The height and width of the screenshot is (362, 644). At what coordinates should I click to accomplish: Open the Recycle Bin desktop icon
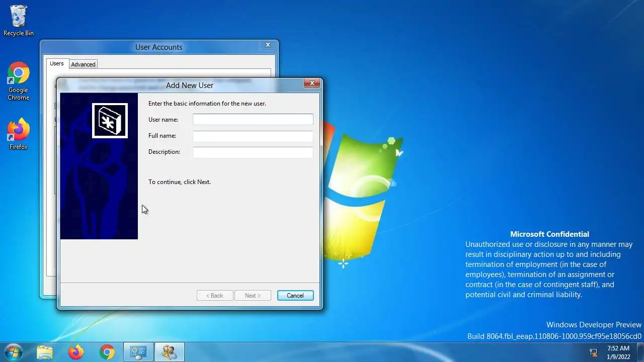(x=19, y=21)
